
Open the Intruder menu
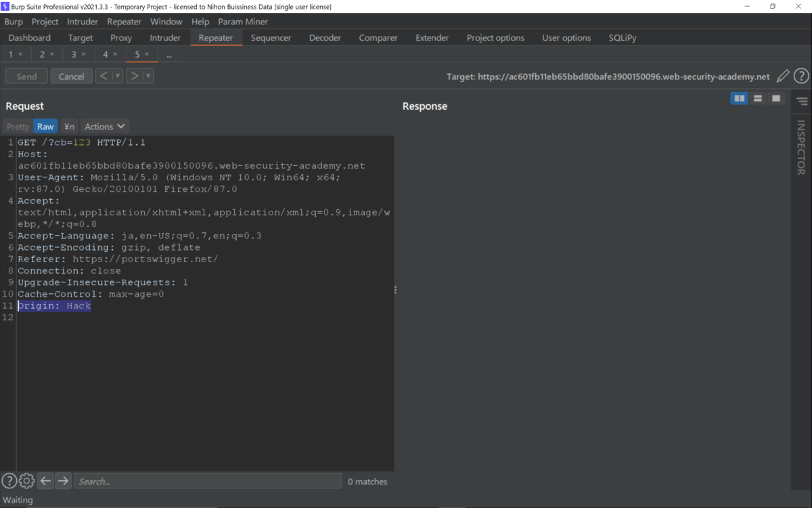[83, 22]
